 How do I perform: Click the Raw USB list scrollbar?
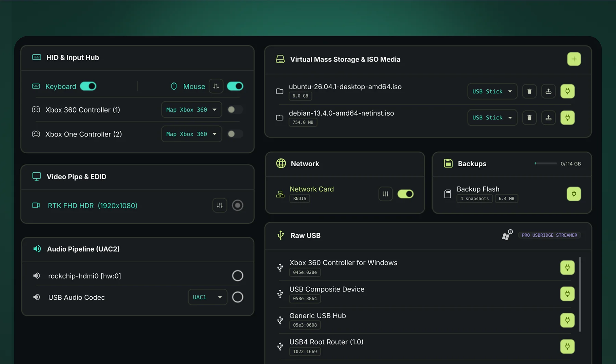(580, 294)
